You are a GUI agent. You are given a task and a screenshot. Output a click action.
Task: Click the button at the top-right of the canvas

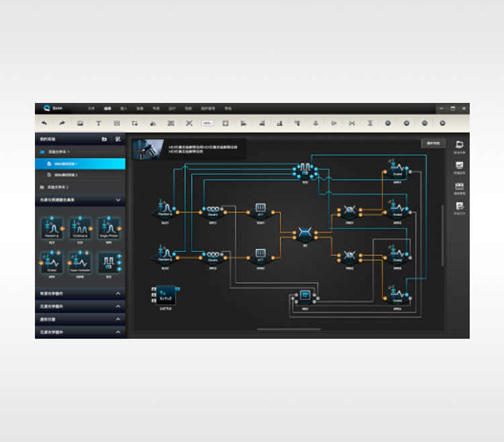click(x=433, y=143)
